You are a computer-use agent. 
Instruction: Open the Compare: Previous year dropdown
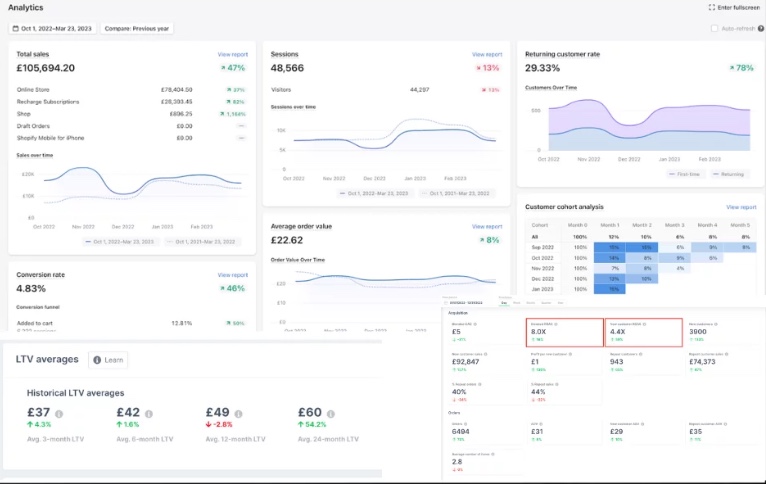click(x=137, y=28)
